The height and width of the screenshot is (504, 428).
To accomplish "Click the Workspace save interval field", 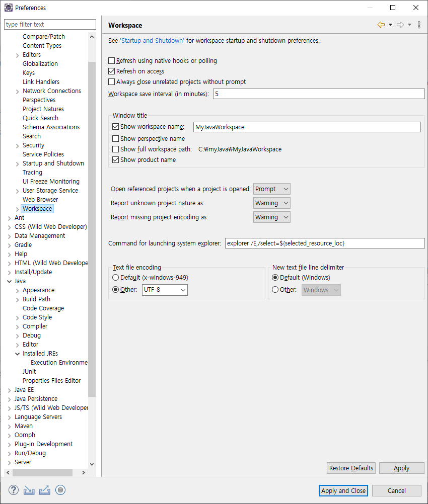I will click(x=319, y=94).
